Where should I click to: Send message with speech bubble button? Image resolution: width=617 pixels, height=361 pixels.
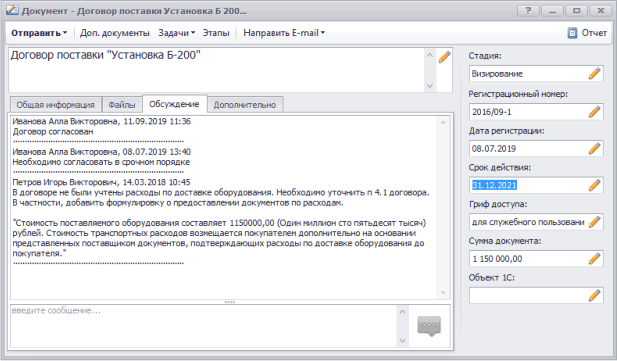coord(429,326)
